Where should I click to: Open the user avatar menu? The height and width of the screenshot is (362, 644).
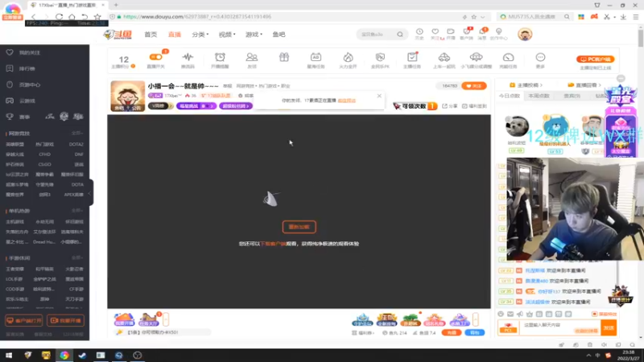point(525,35)
